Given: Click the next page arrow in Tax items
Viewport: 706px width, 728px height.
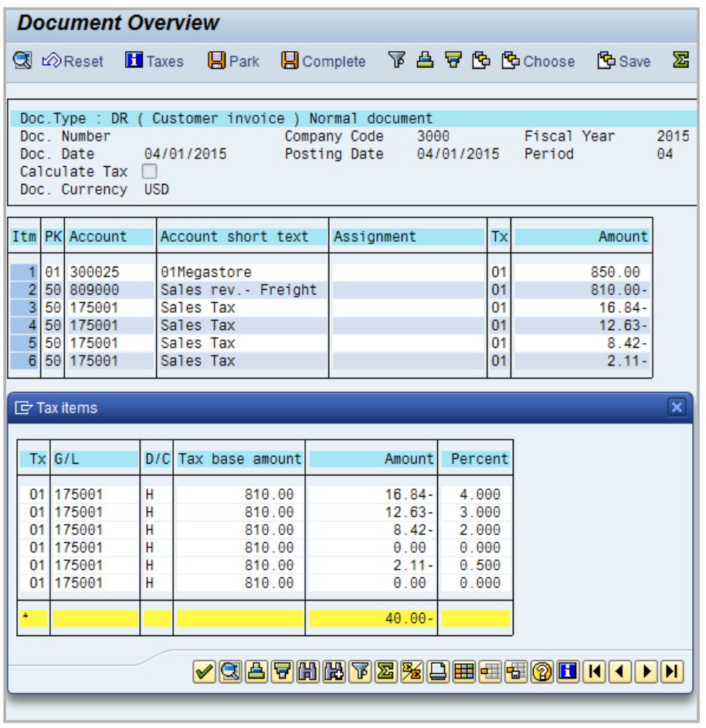Looking at the screenshot, I should click(647, 672).
